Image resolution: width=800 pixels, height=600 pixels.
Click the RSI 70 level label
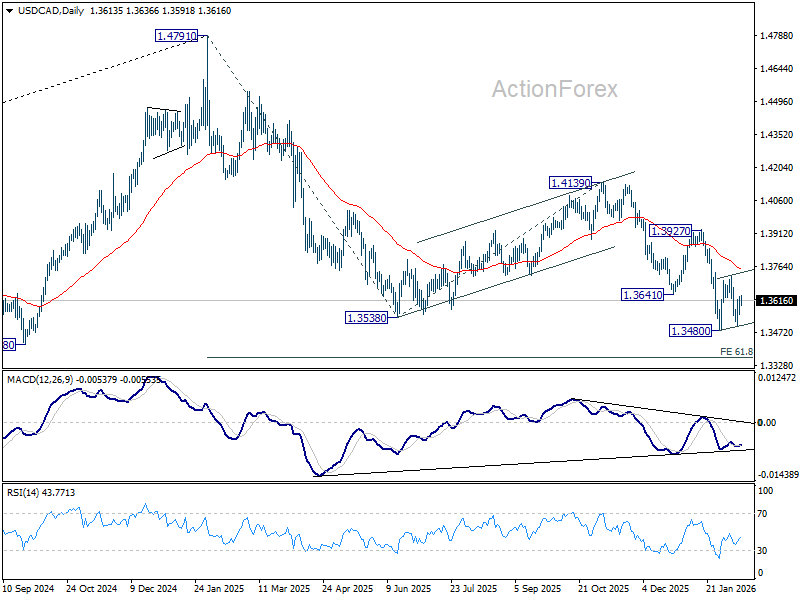tap(762, 514)
